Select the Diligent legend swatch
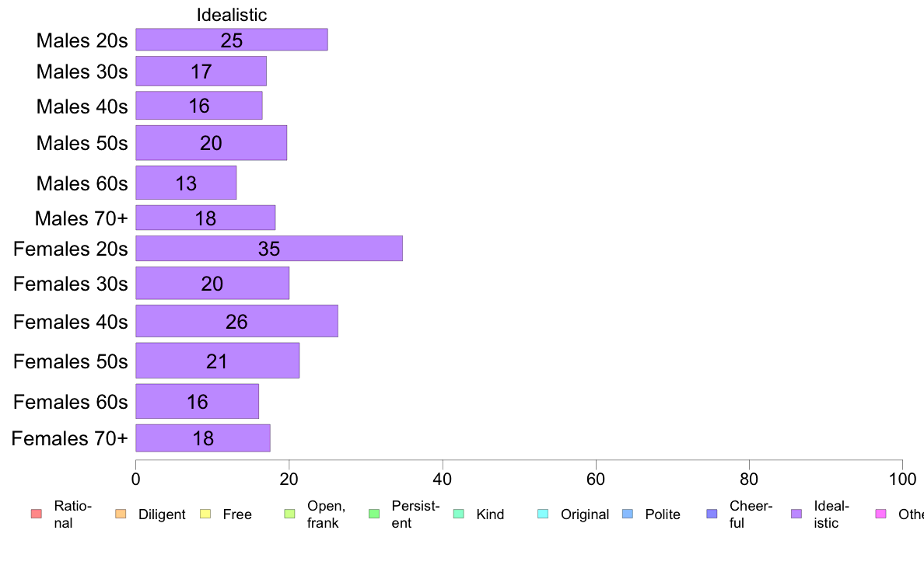 [x=121, y=514]
